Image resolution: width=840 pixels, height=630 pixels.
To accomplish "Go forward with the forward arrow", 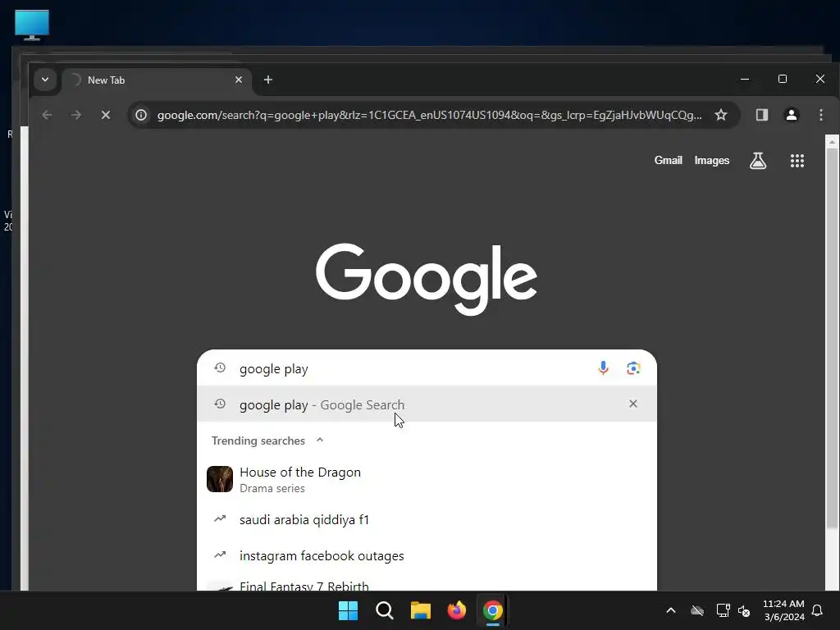I will 76,115.
